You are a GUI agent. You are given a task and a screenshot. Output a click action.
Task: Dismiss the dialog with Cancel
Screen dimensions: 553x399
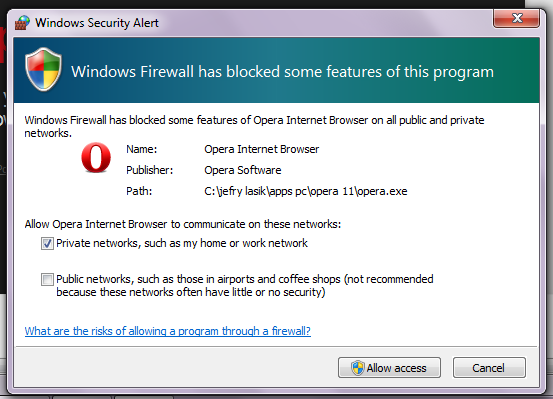pos(489,368)
